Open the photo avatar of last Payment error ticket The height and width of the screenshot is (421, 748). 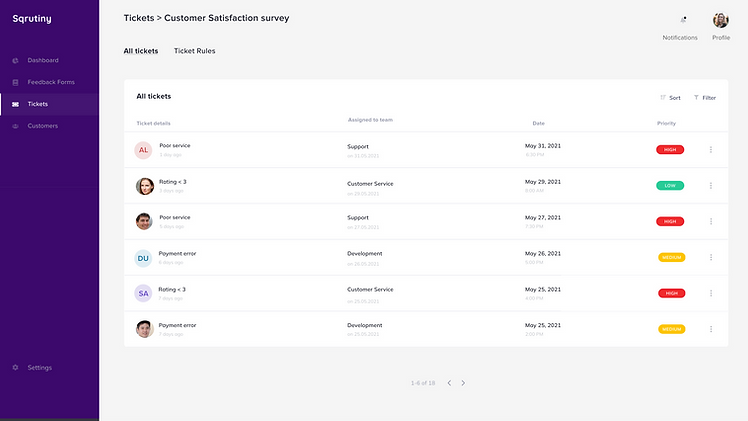coord(144,329)
